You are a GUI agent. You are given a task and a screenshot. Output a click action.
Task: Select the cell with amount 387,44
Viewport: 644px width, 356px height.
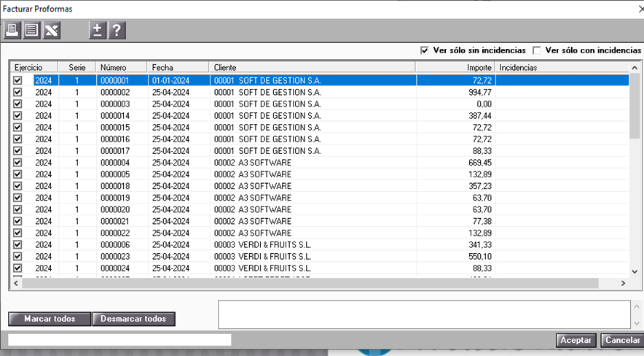tap(455, 115)
